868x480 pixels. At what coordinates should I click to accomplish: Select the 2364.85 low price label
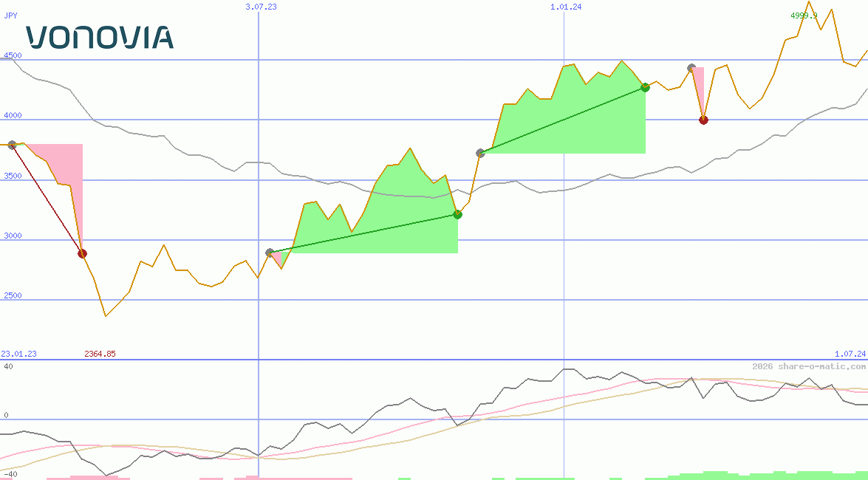coord(100,354)
